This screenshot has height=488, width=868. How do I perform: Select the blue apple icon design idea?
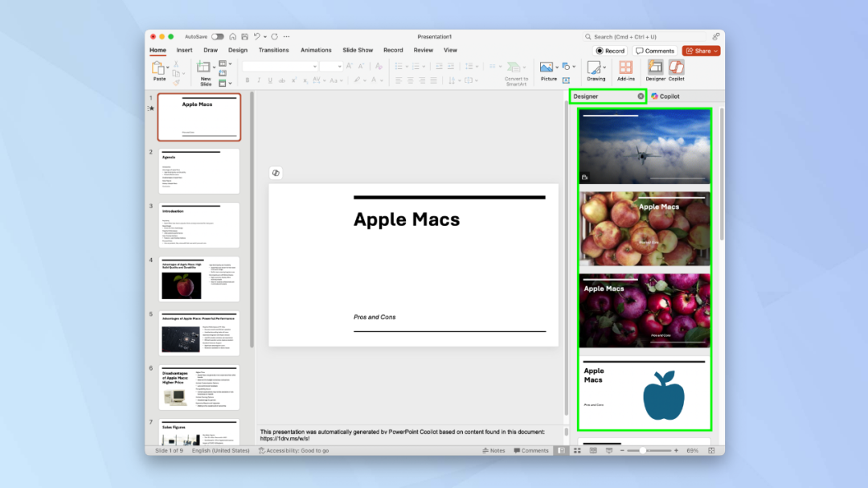[645, 392]
